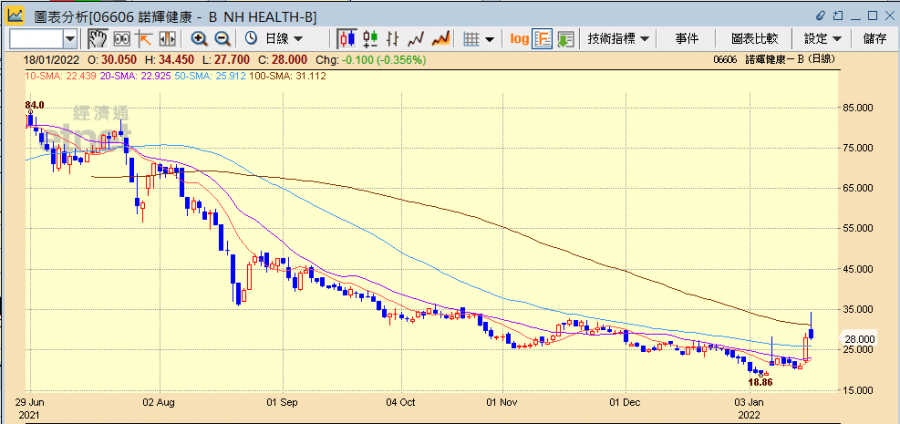Open the 日線 period dropdown
900x424 pixels.
point(278,38)
